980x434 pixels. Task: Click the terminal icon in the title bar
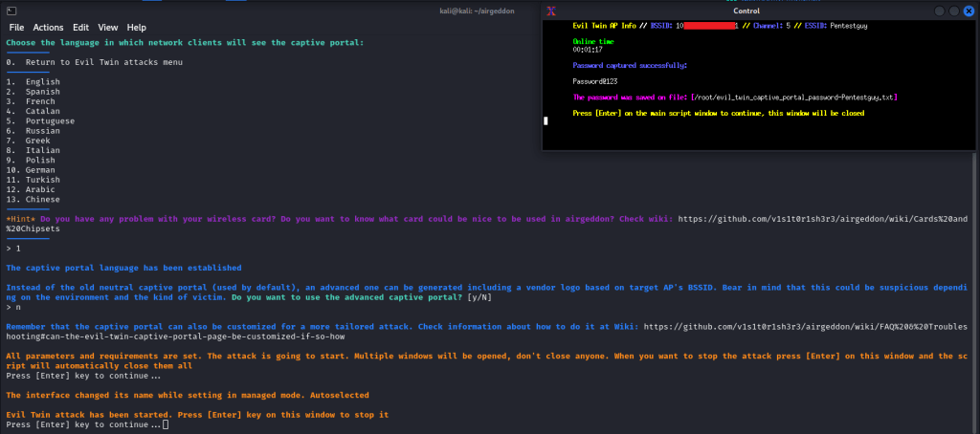click(x=11, y=11)
